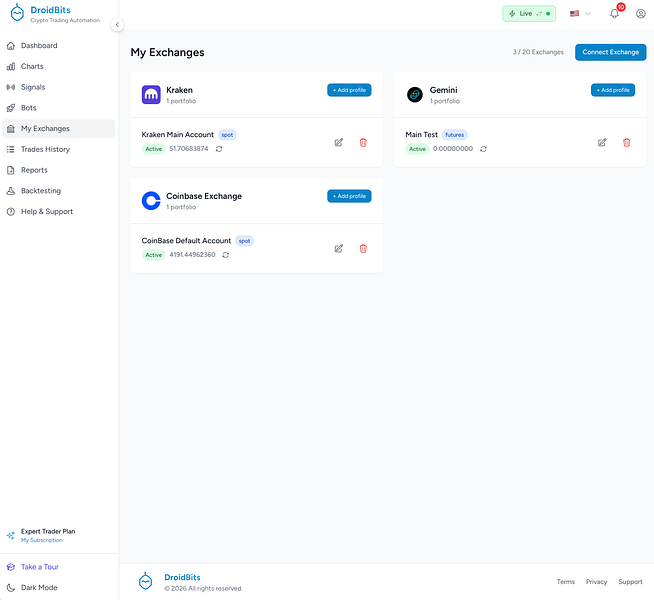Image resolution: width=654 pixels, height=600 pixels.
Task: Select My Exchanges in the sidebar
Action: tap(58, 128)
